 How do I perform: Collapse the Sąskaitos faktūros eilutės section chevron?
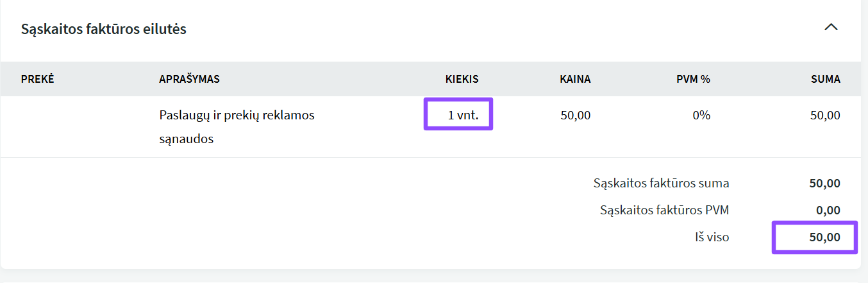831,28
